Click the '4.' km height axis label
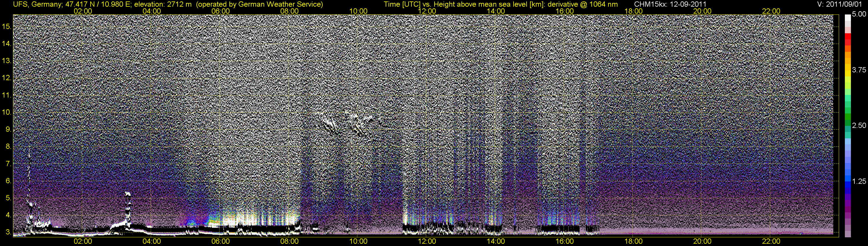Viewport: 868px width, 246px height. (8, 215)
